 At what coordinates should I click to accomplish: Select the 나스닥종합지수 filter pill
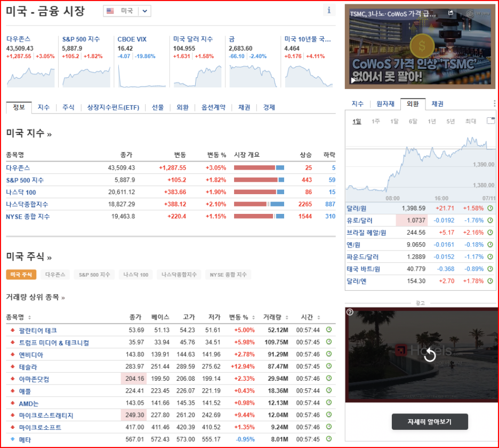click(179, 275)
